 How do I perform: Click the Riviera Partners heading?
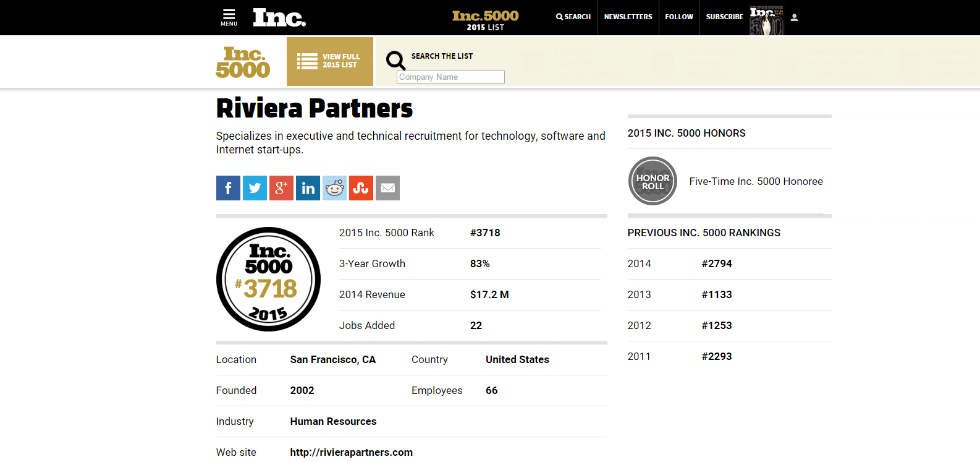[x=314, y=108]
